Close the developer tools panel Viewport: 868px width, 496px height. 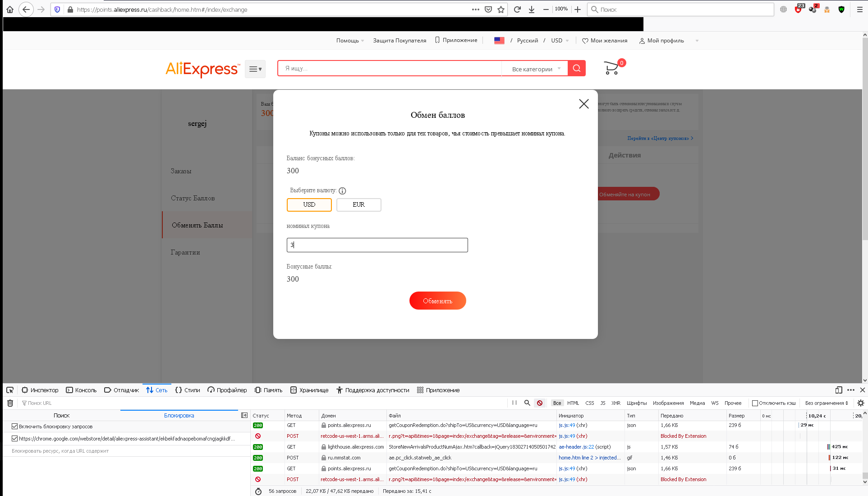pos(863,390)
